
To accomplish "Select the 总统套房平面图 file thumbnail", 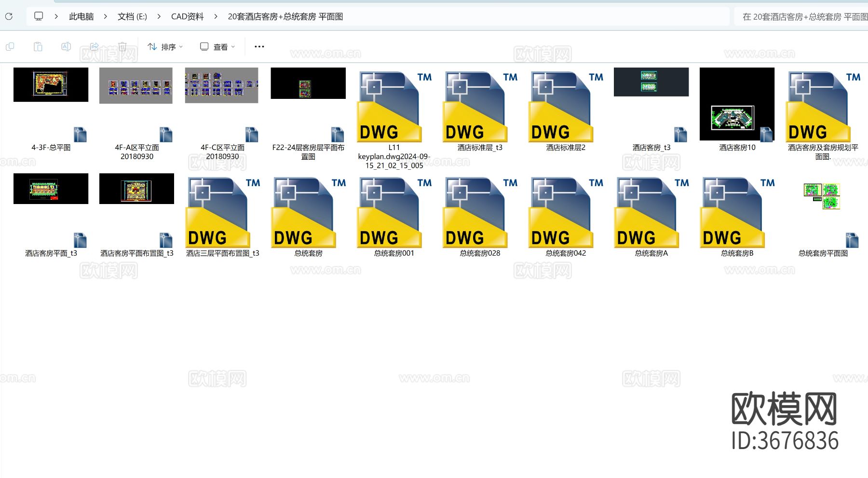I will [822, 196].
